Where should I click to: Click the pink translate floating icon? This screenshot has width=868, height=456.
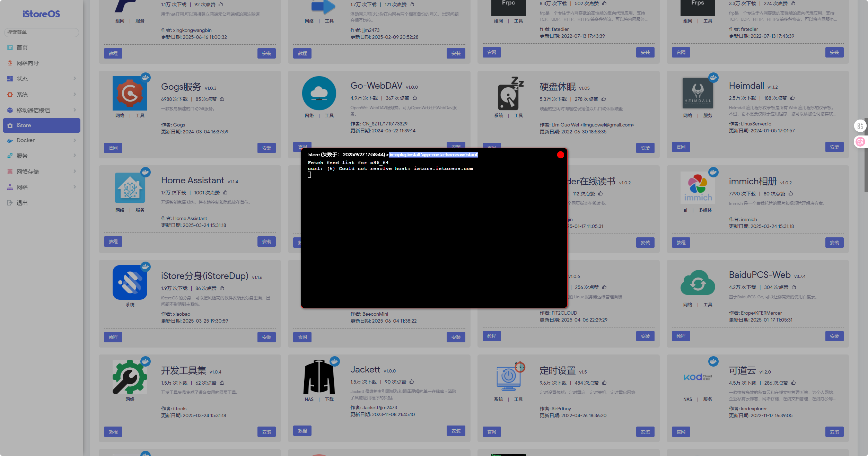point(860,141)
